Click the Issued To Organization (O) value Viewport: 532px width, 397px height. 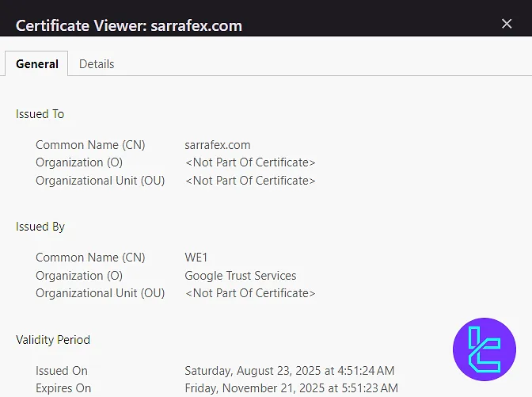pyautogui.click(x=250, y=162)
